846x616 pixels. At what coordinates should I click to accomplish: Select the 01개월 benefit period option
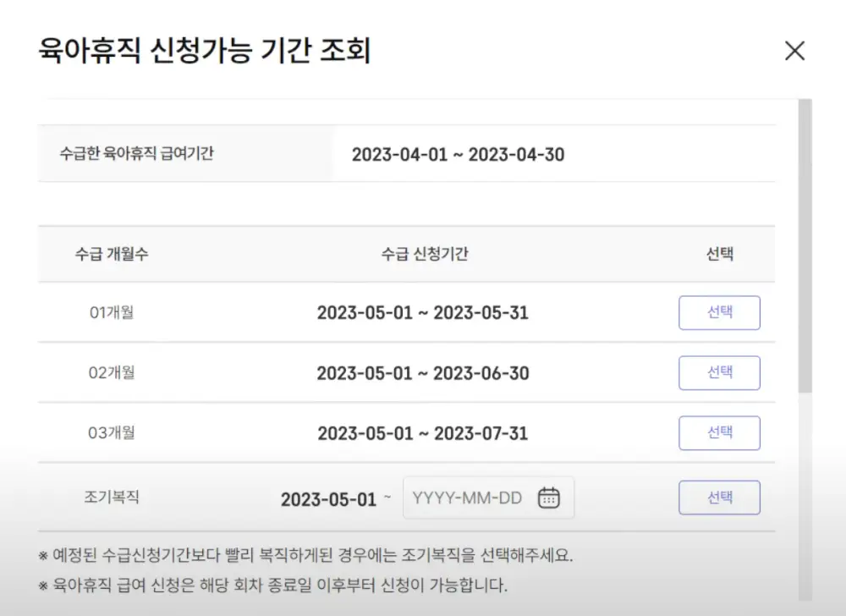(719, 312)
